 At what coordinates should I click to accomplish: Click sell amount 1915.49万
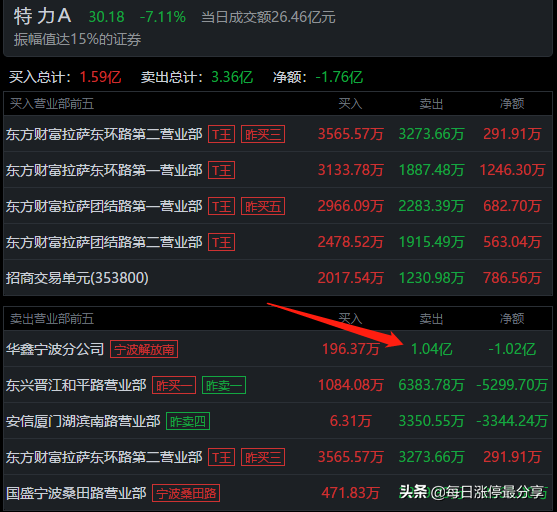coord(431,242)
